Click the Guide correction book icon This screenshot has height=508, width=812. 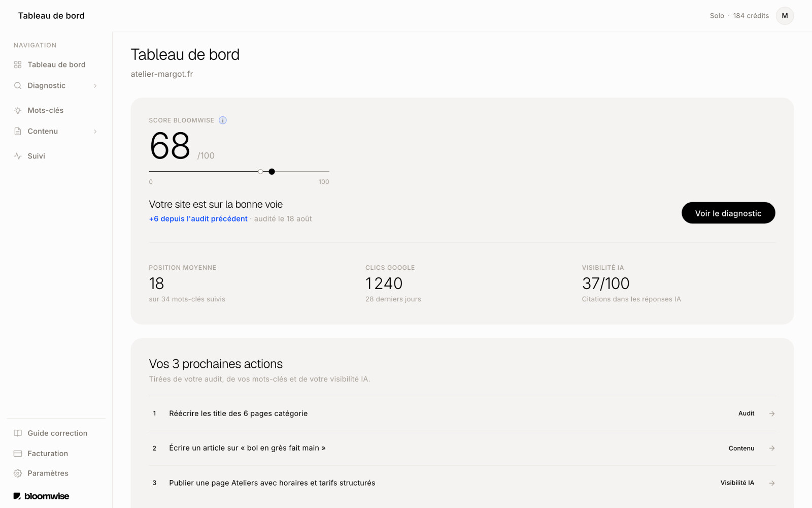pyautogui.click(x=18, y=433)
